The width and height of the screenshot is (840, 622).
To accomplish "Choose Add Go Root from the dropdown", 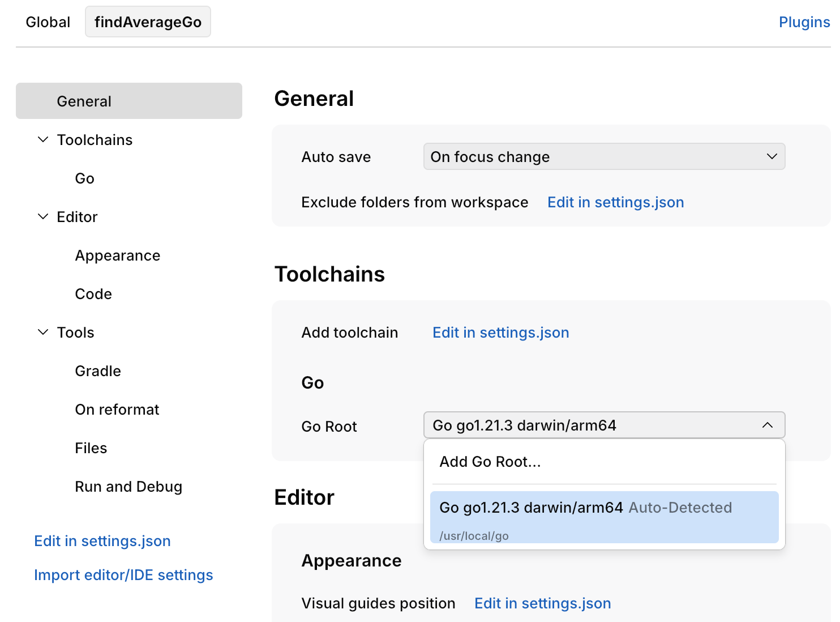I will (x=489, y=461).
